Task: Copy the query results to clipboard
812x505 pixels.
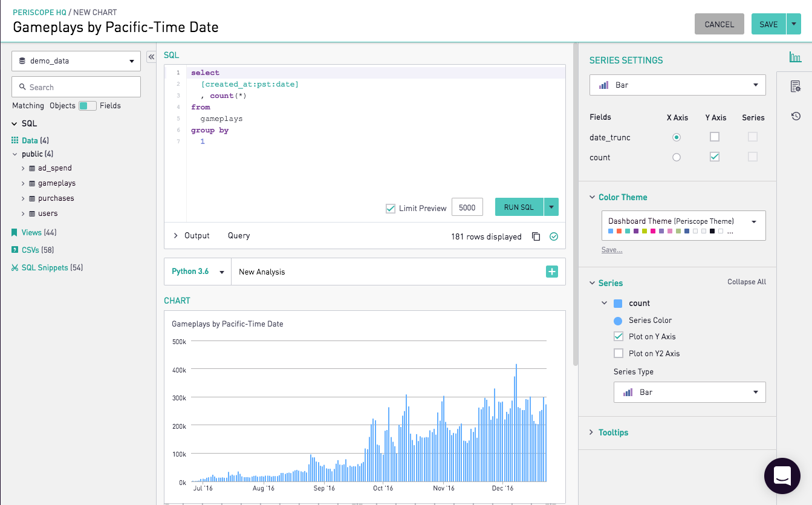Action: click(536, 236)
